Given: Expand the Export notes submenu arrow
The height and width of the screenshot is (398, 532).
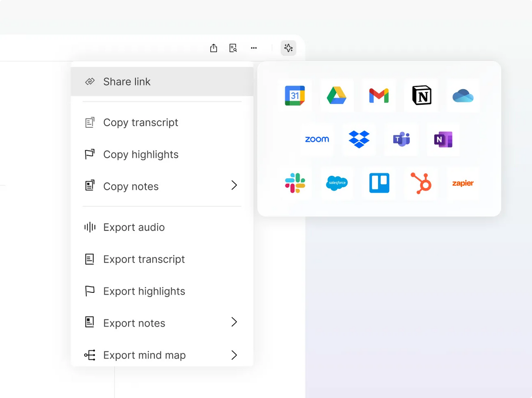Looking at the screenshot, I should coord(234,322).
